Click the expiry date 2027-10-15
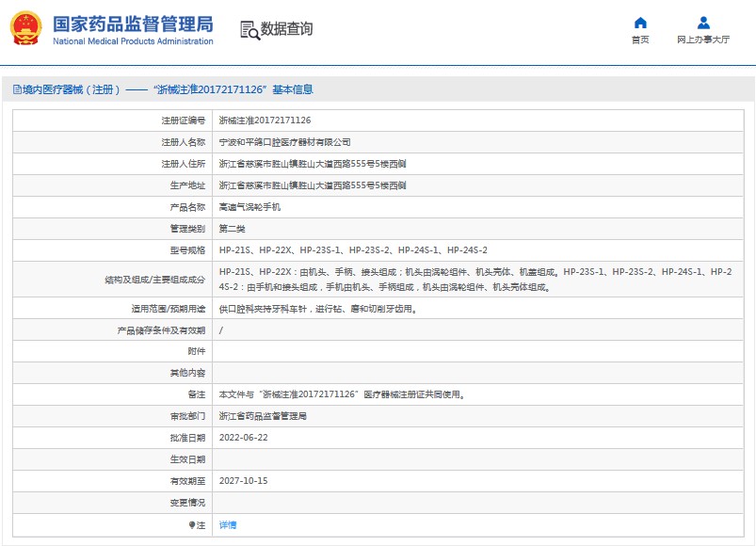The image size is (756, 546). point(243,480)
